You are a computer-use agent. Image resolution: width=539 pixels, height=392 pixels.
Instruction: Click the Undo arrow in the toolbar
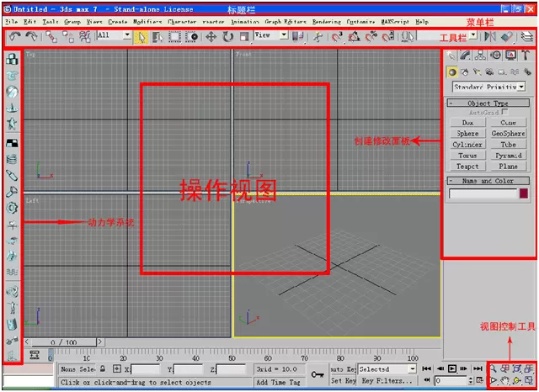tap(14, 36)
